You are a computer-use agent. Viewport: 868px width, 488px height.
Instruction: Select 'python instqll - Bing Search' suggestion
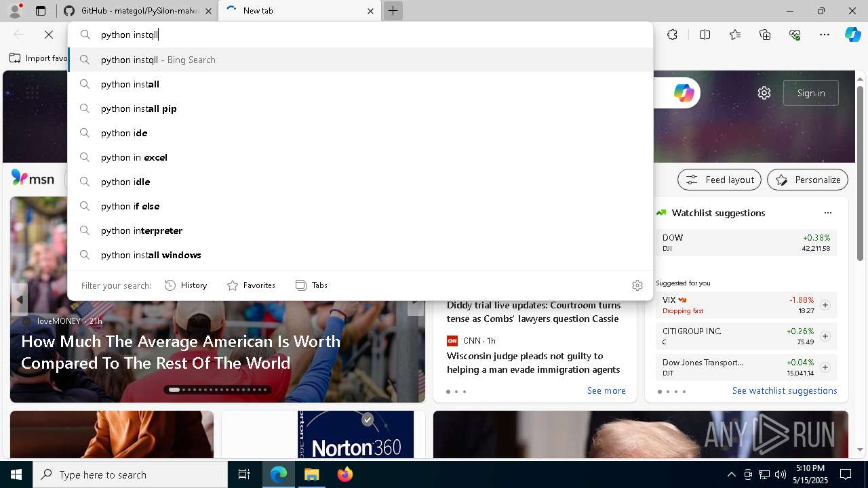click(x=360, y=60)
